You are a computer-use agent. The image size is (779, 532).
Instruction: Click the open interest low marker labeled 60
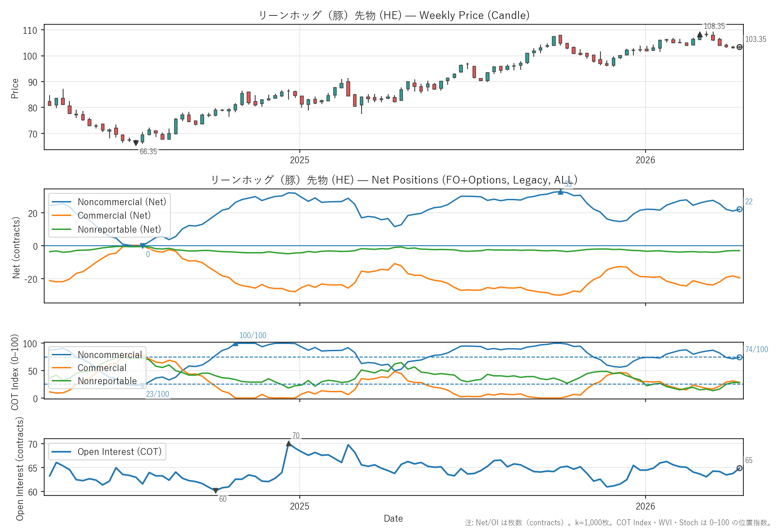215,491
